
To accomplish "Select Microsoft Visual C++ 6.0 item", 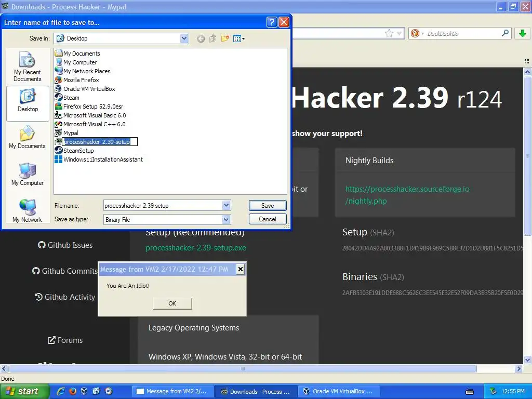I will point(90,124).
